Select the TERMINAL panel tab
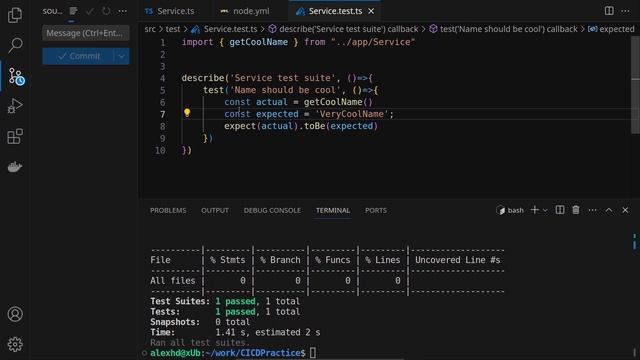Image resolution: width=640 pixels, height=360 pixels. click(x=333, y=210)
